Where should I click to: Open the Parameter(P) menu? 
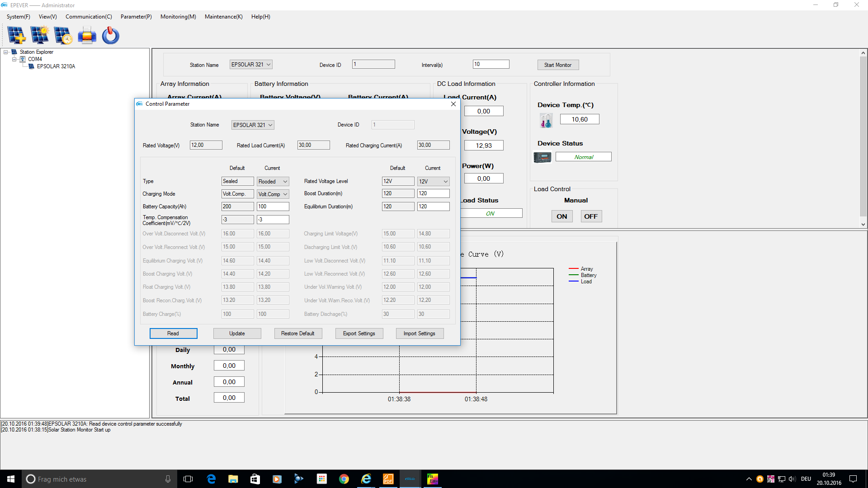coord(136,17)
